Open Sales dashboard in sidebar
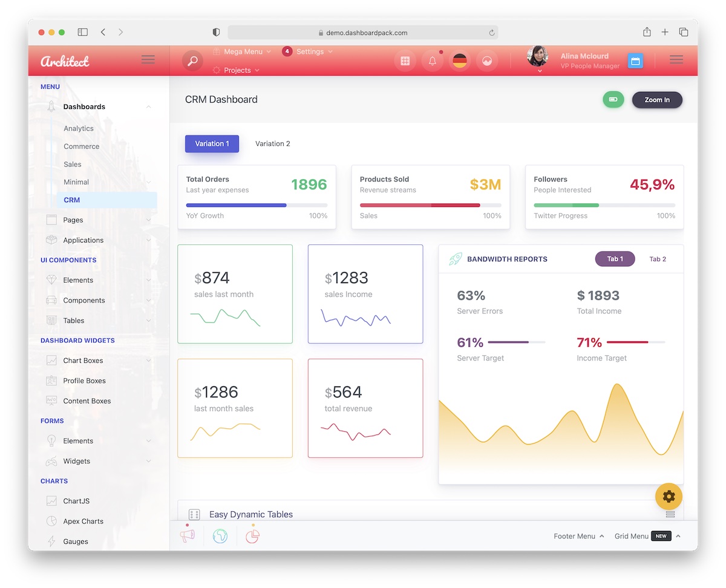The width and height of the screenshot is (726, 588). tap(73, 164)
